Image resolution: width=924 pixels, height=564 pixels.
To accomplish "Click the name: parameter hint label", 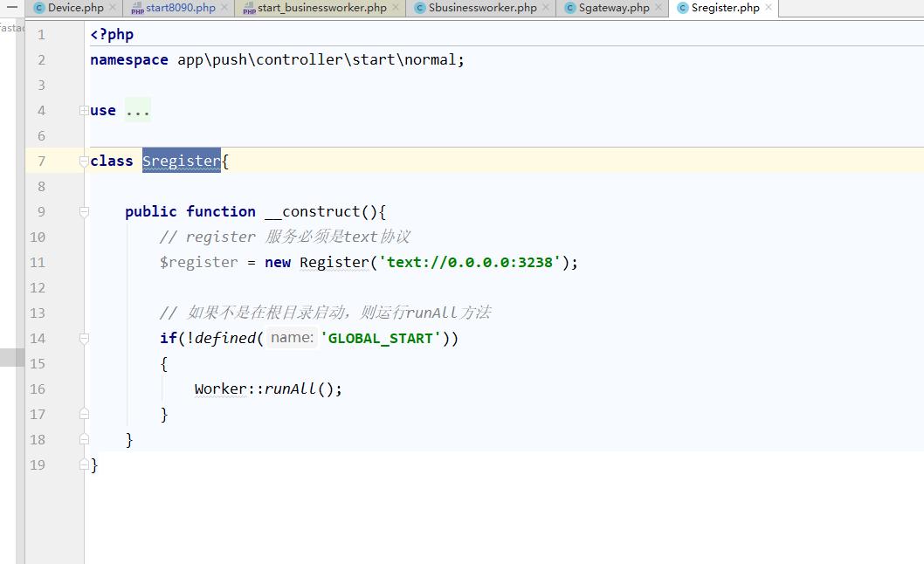I will coord(293,338).
